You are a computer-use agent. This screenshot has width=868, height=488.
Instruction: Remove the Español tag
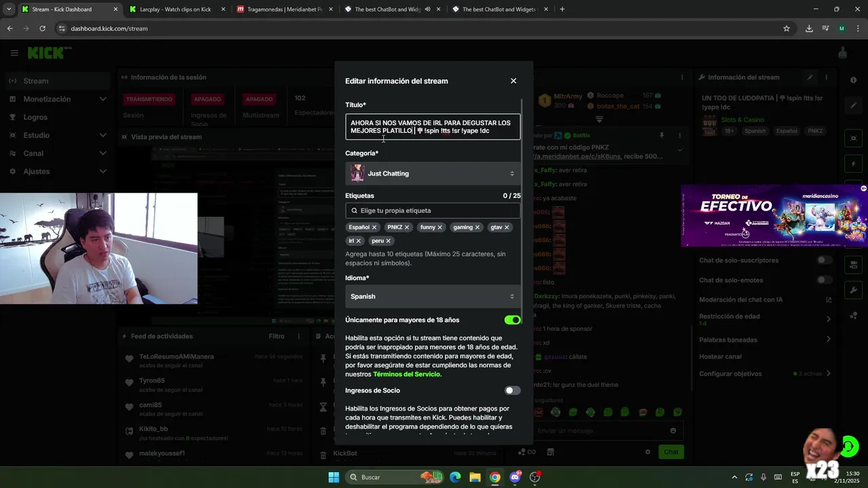pyautogui.click(x=374, y=228)
